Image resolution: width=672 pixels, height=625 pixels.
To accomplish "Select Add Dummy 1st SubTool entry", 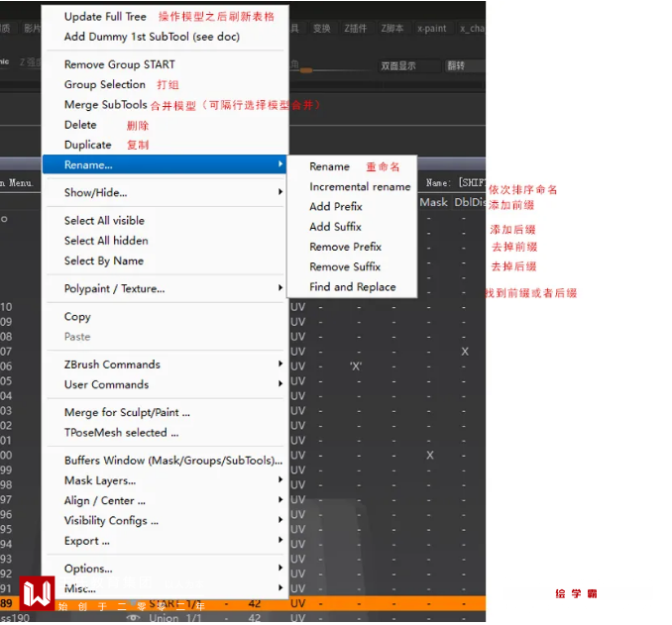I will [152, 37].
